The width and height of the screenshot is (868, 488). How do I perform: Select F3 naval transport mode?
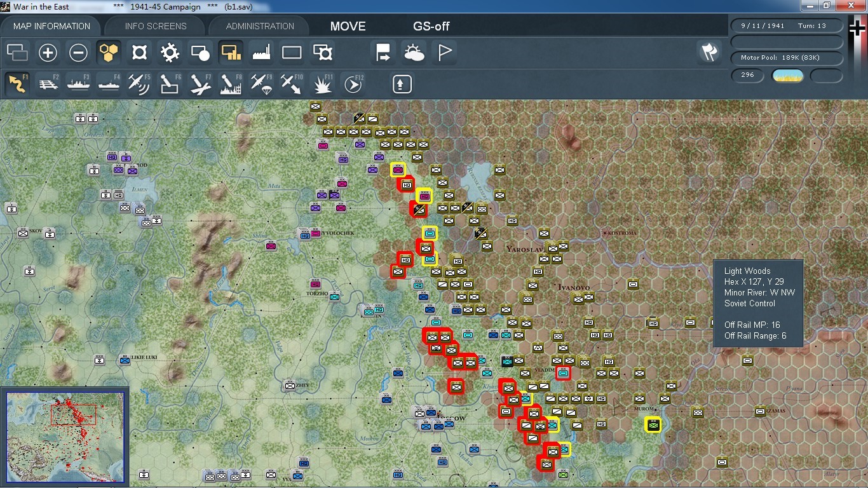pyautogui.click(x=78, y=84)
